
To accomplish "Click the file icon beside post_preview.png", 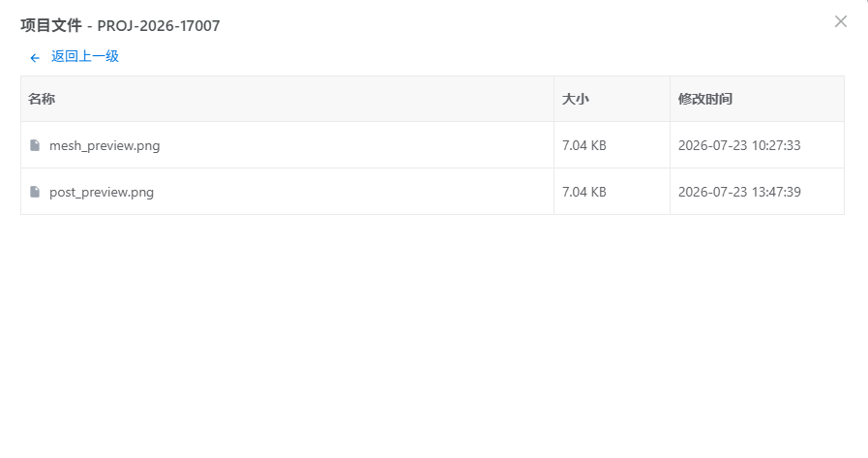I will (35, 192).
